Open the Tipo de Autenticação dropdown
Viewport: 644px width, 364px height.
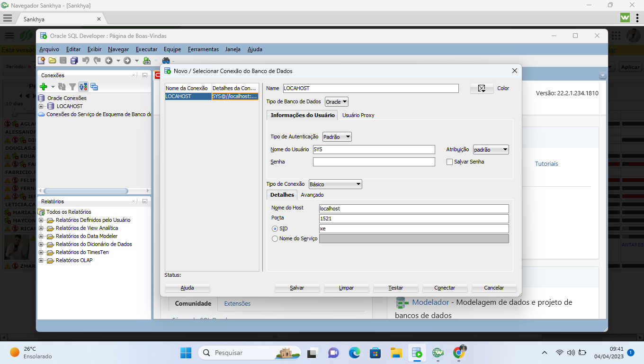[337, 137]
